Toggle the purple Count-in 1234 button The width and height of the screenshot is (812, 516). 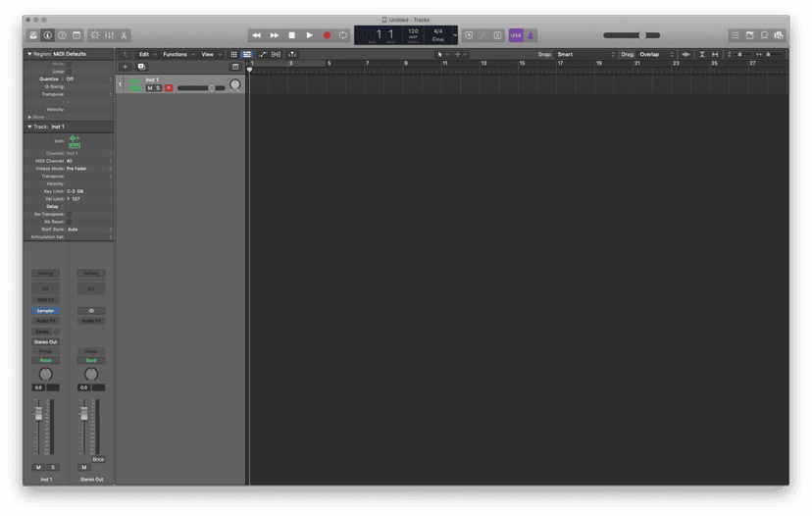[x=516, y=35]
